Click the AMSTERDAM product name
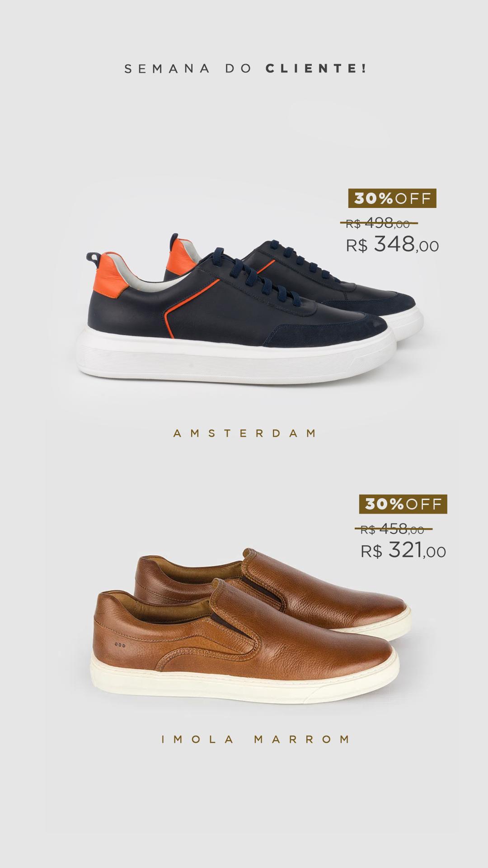 [244, 433]
